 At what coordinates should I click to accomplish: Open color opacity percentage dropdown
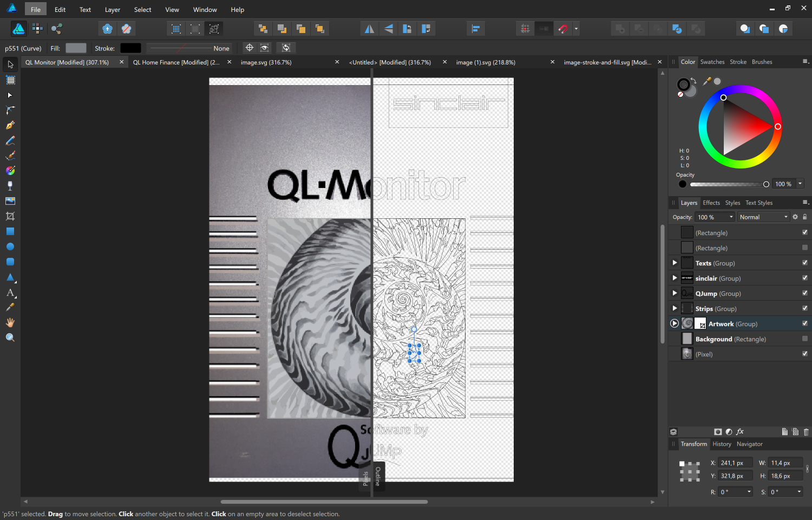click(x=800, y=184)
